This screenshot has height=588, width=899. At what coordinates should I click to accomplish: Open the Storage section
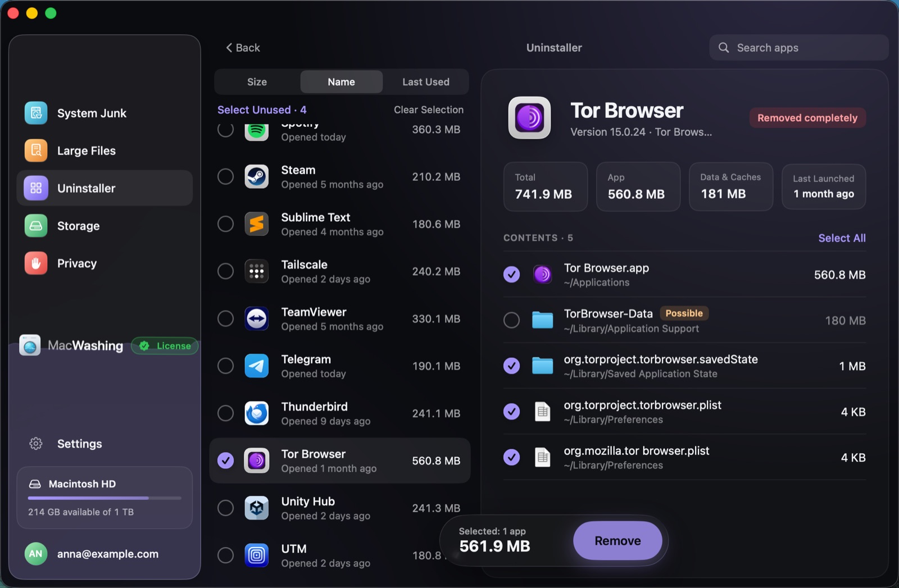pos(105,226)
